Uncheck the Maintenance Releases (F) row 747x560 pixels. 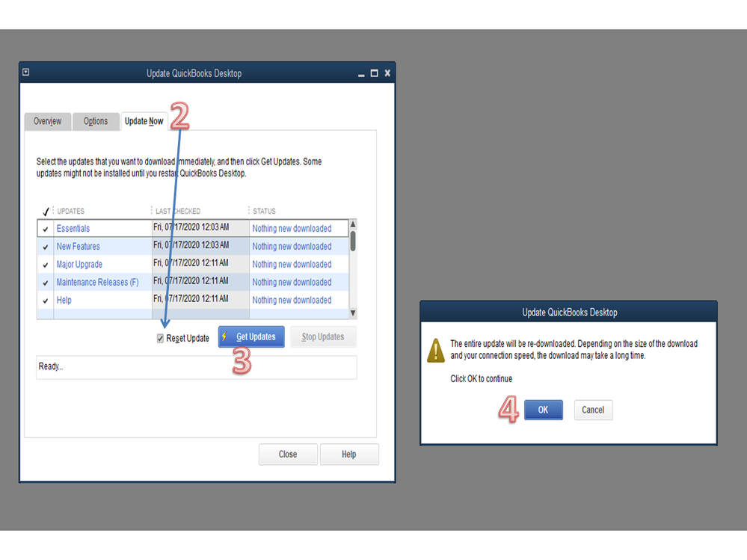tap(46, 283)
